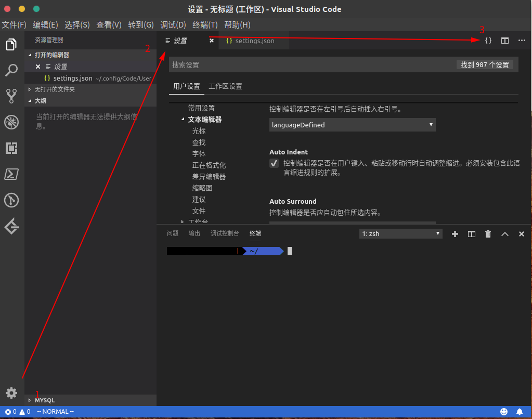Viewport: 532px width, 419px height.
Task: Open the terminal-style icon in activity bar
Action: point(11,174)
